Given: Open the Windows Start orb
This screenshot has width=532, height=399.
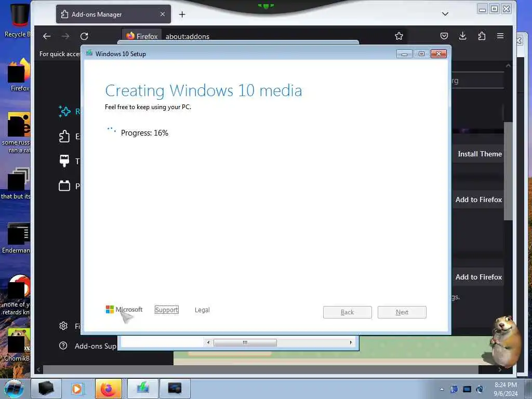Looking at the screenshot, I should pos(14,389).
